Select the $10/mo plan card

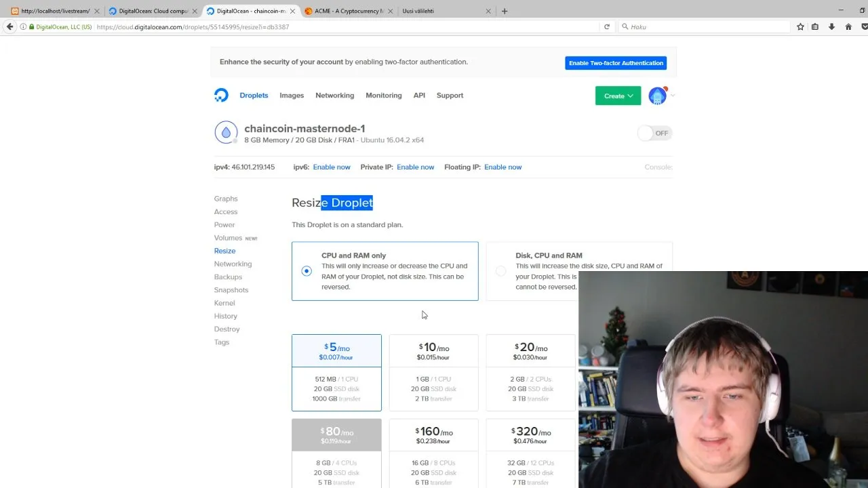[x=433, y=373]
